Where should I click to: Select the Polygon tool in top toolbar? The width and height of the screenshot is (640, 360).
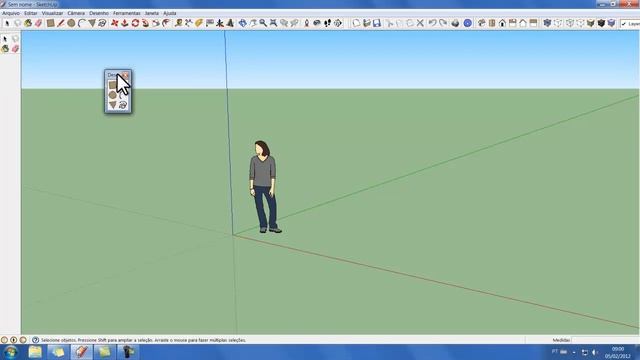92,23
